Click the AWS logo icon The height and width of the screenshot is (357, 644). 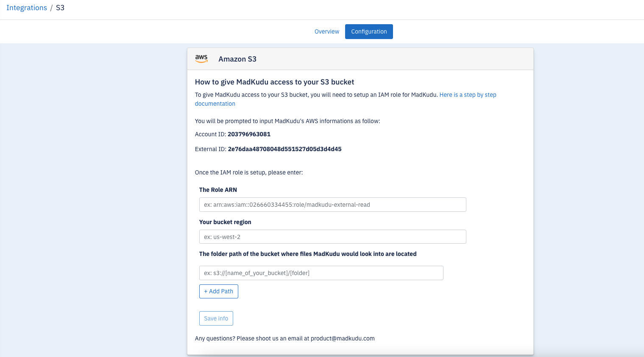click(x=201, y=59)
